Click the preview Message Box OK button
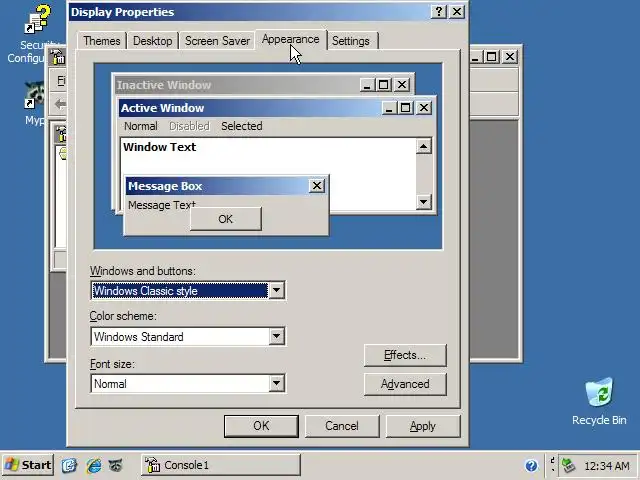640x480 pixels. click(x=226, y=219)
